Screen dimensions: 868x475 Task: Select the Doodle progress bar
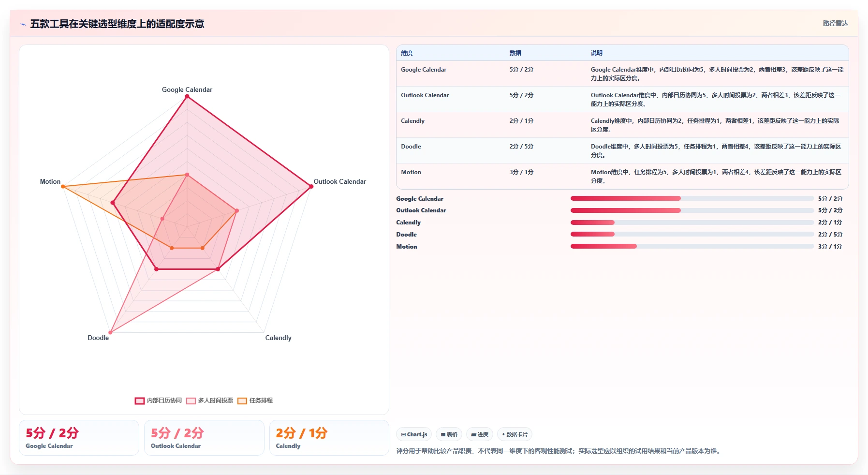692,234
